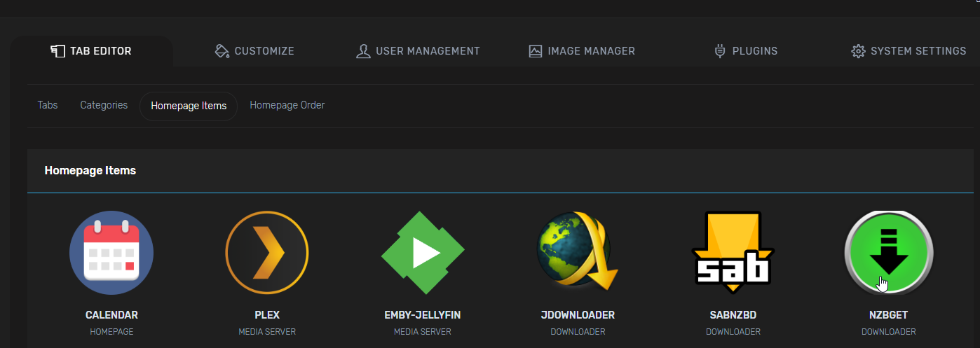This screenshot has width=980, height=348.
Task: Click the JDOWNLOADER label text
Action: 578,315
